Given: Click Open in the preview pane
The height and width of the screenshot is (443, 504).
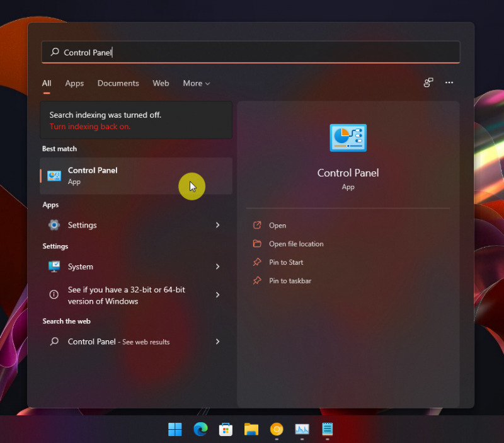Looking at the screenshot, I should tap(277, 226).
